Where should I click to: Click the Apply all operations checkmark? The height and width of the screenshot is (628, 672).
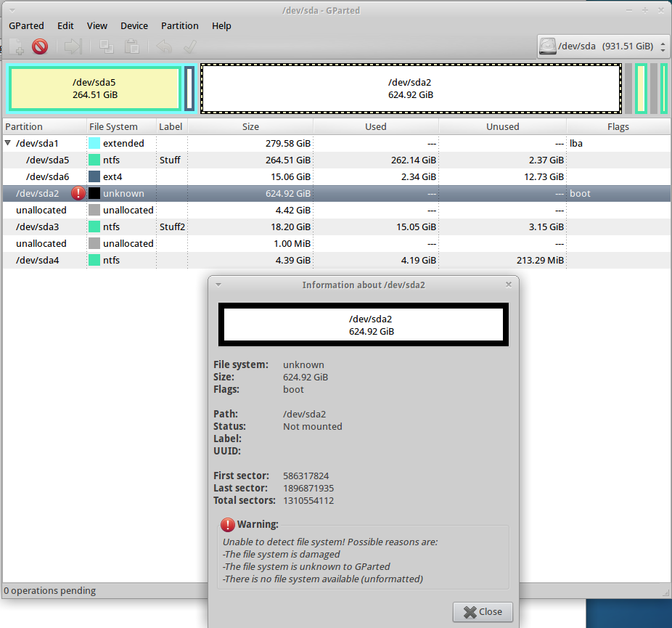coord(190,46)
